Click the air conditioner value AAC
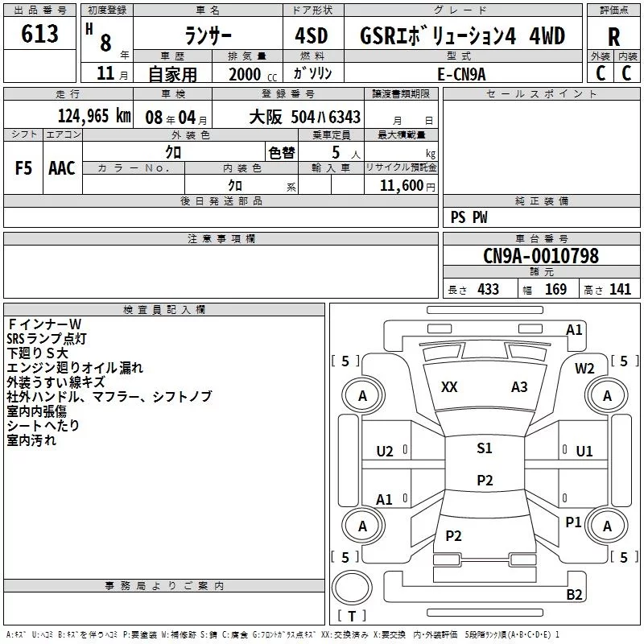The height and width of the screenshot is (644, 644). (x=62, y=168)
